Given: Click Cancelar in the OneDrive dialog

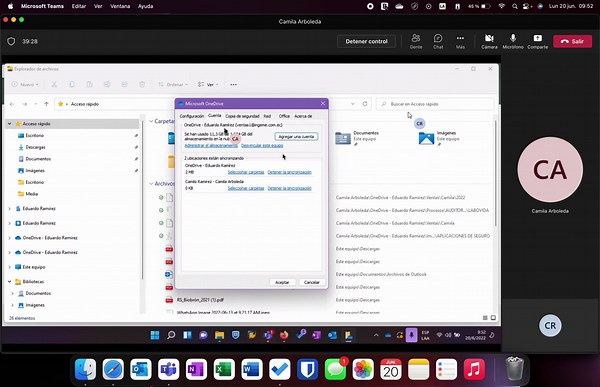Looking at the screenshot, I should [x=311, y=282].
